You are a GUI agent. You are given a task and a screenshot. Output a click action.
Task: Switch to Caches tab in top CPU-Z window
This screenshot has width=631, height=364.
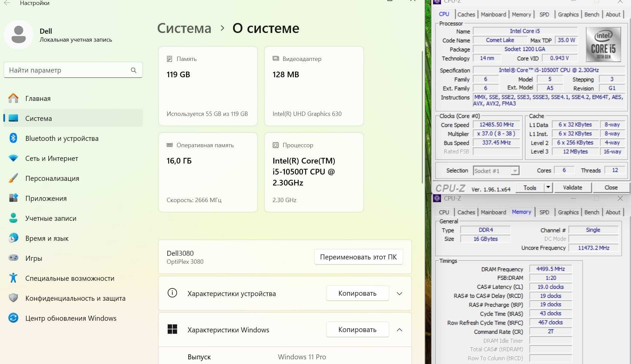(466, 14)
